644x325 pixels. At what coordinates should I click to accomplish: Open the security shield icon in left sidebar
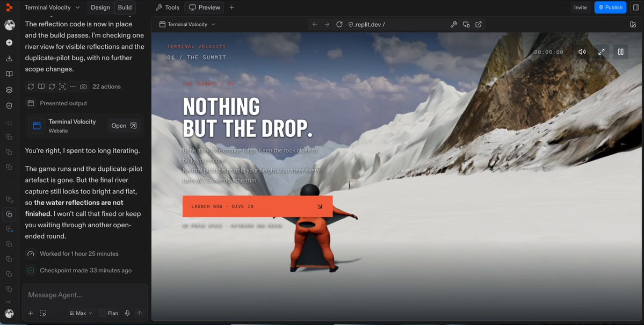pyautogui.click(x=9, y=106)
